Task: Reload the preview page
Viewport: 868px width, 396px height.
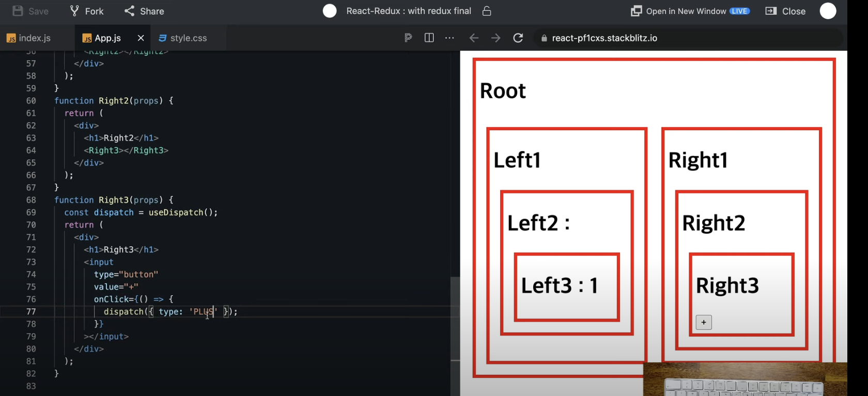Action: click(518, 38)
